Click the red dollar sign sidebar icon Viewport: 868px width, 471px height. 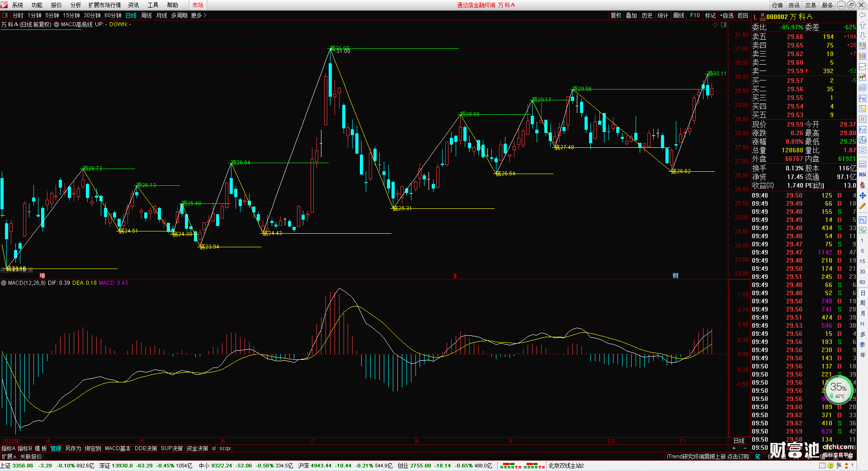click(863, 185)
